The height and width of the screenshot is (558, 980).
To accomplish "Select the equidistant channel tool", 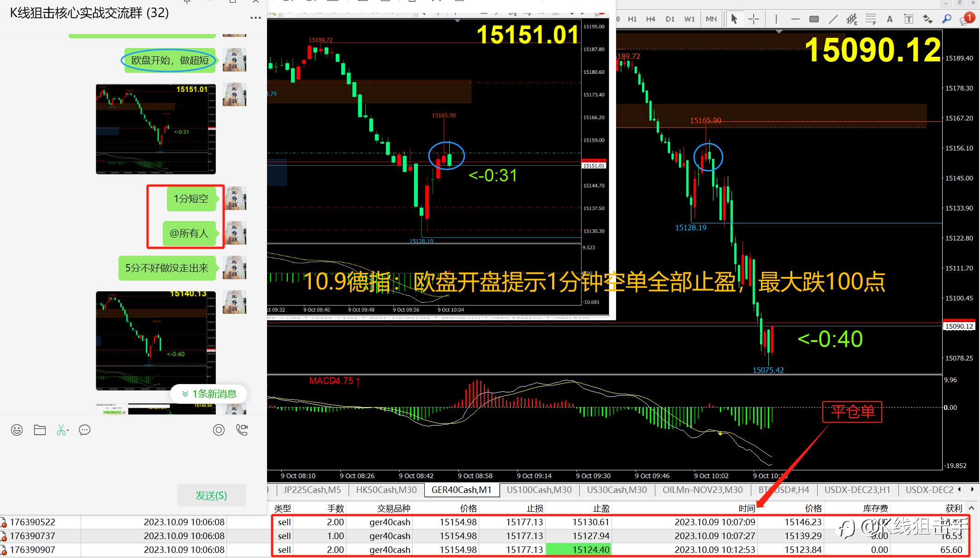I will click(x=851, y=19).
